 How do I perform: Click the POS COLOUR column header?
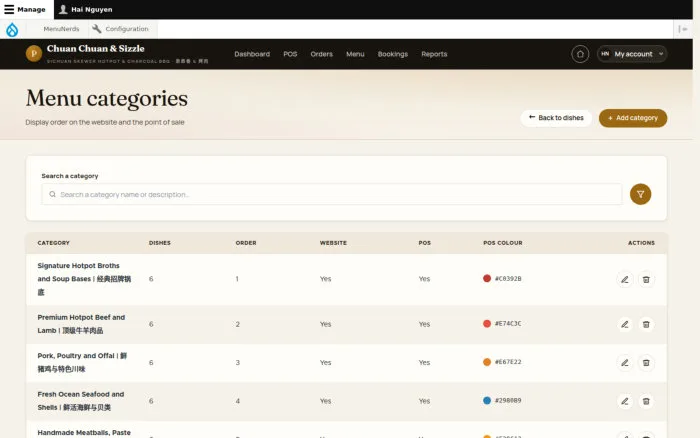coord(503,243)
